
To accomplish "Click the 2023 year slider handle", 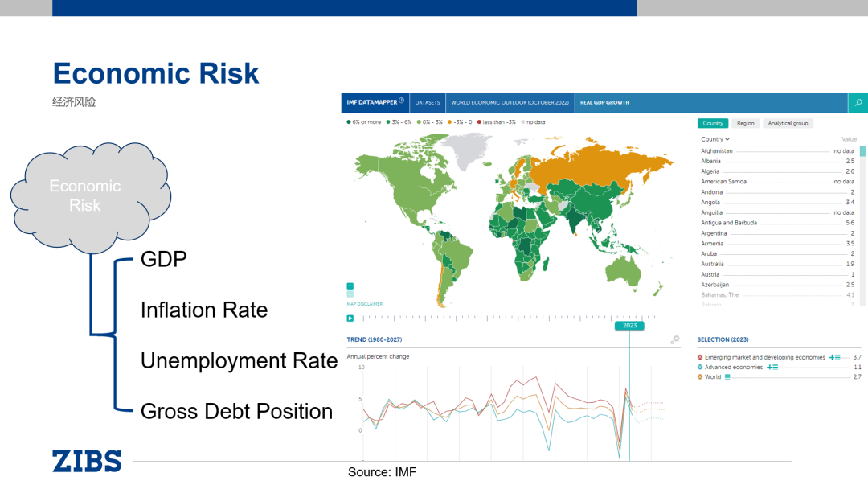I will [629, 326].
